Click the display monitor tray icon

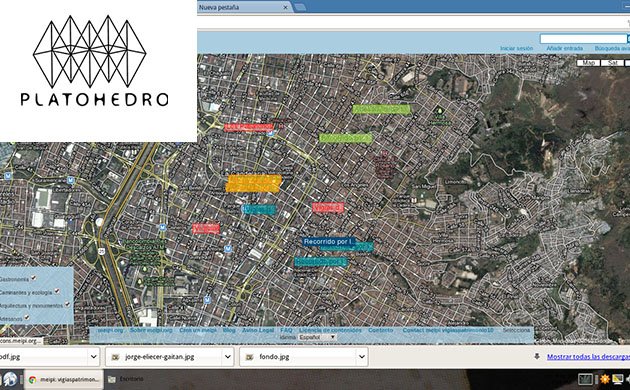(x=617, y=379)
